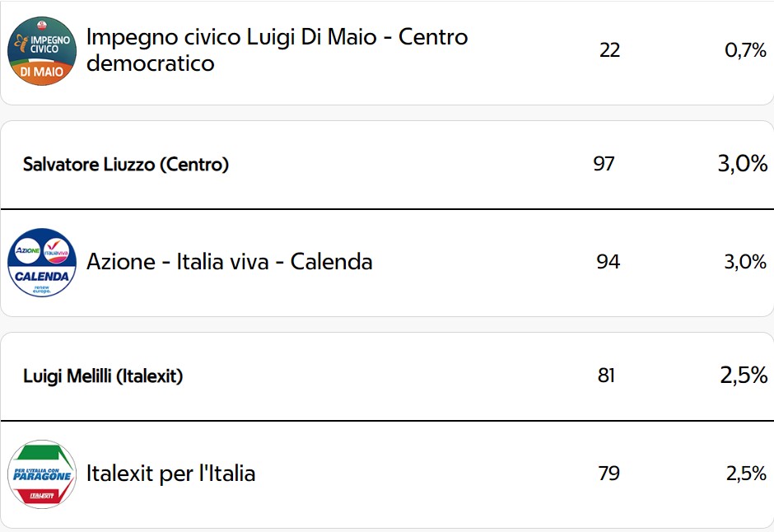Screen dimensions: 774x532
Task: Click the word 'democratico' in the first party name
Action: click(x=151, y=63)
